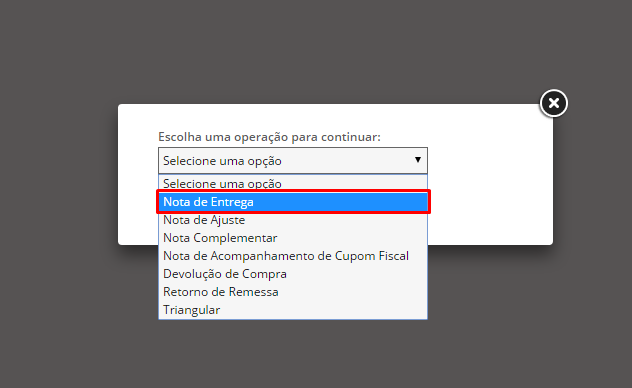Click the blank white area of the modal
Viewport: 632px width, 388px height.
tap(490, 181)
